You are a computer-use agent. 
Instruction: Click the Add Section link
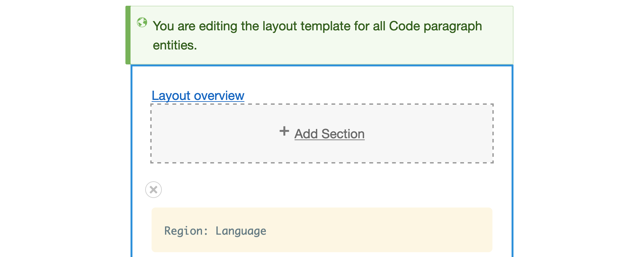[329, 134]
